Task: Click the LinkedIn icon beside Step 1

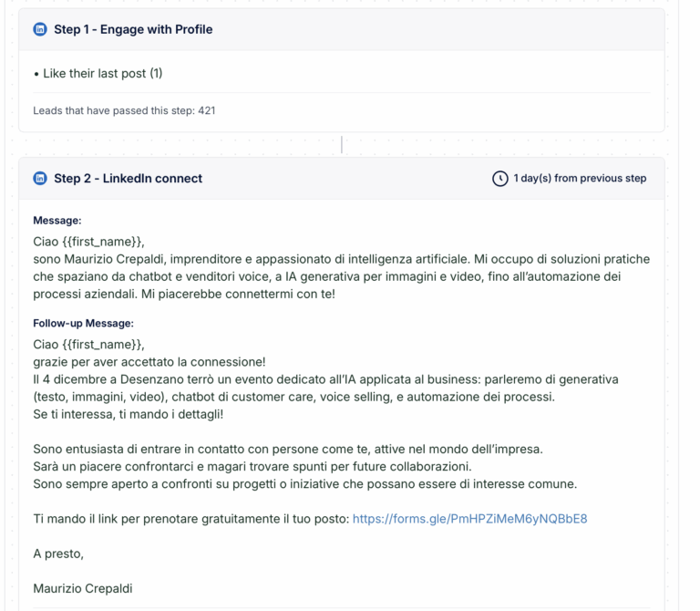Action: (x=40, y=29)
